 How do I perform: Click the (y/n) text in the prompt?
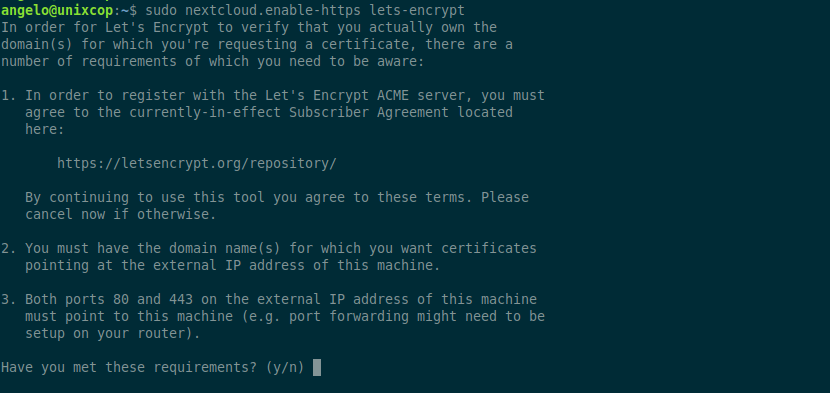(285, 367)
